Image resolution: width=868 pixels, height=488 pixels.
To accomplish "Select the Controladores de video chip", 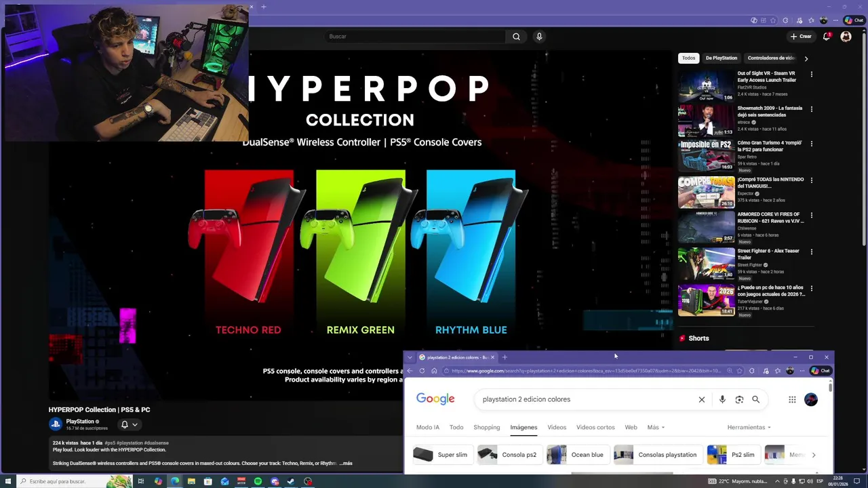I will [770, 58].
